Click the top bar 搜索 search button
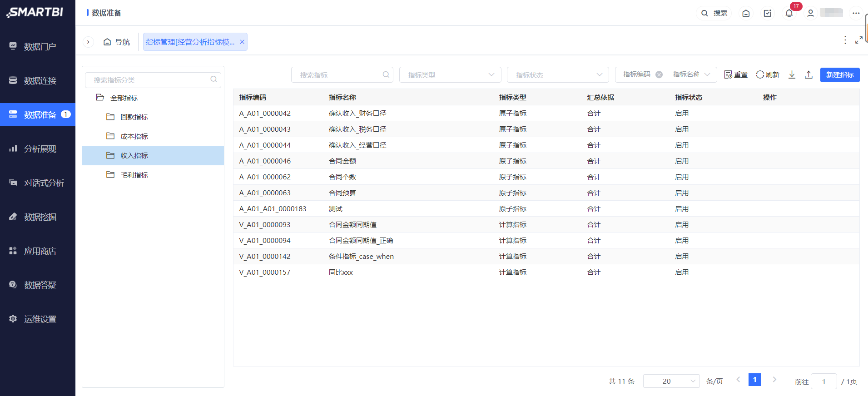 (x=714, y=13)
